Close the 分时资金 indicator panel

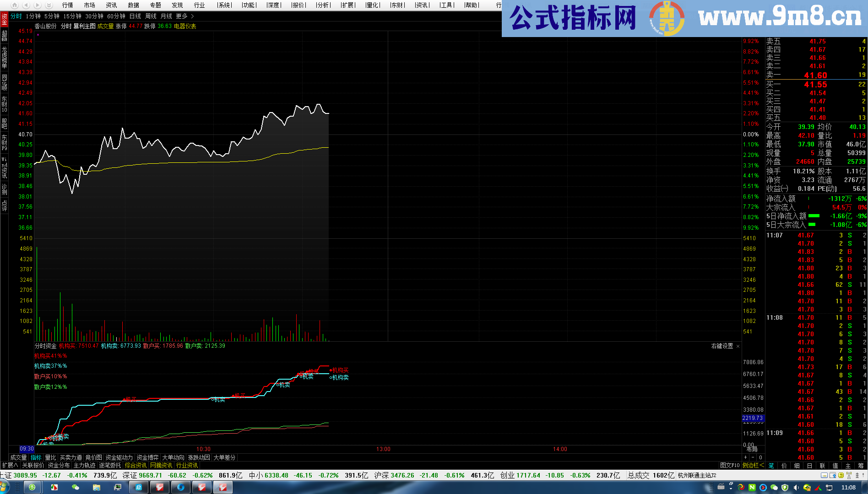(738, 346)
